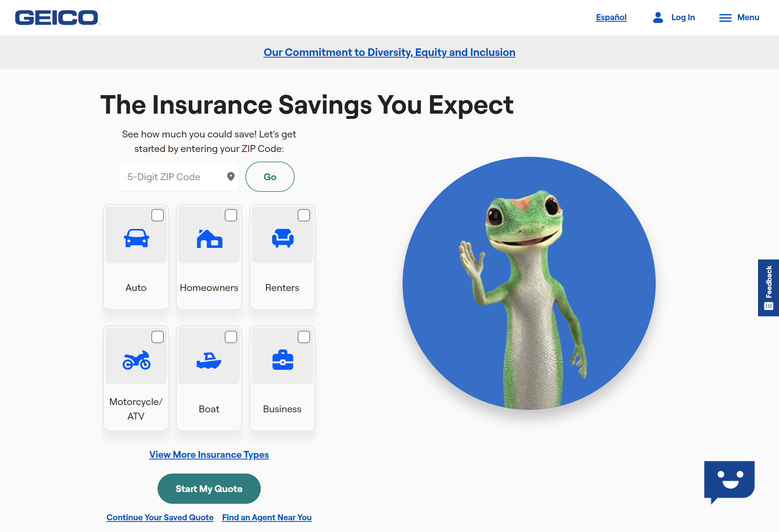Open the Find an Agent Near You link

[x=266, y=517]
